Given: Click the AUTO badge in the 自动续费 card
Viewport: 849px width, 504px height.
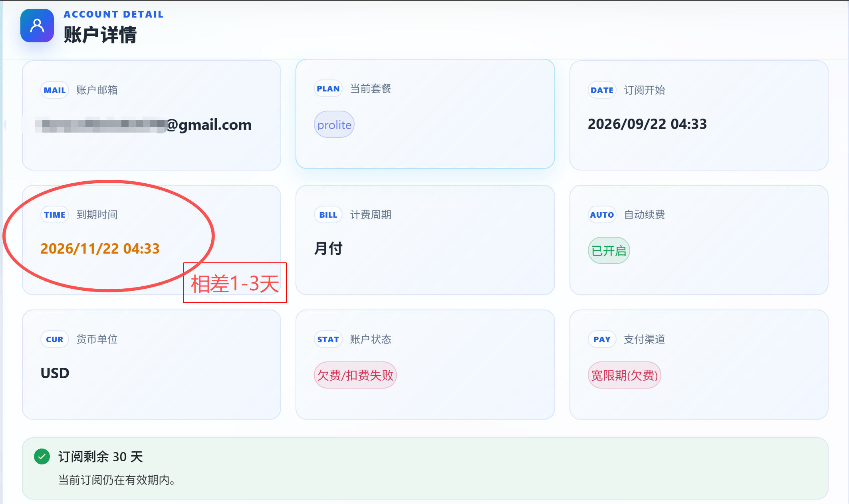Looking at the screenshot, I should 602,215.
